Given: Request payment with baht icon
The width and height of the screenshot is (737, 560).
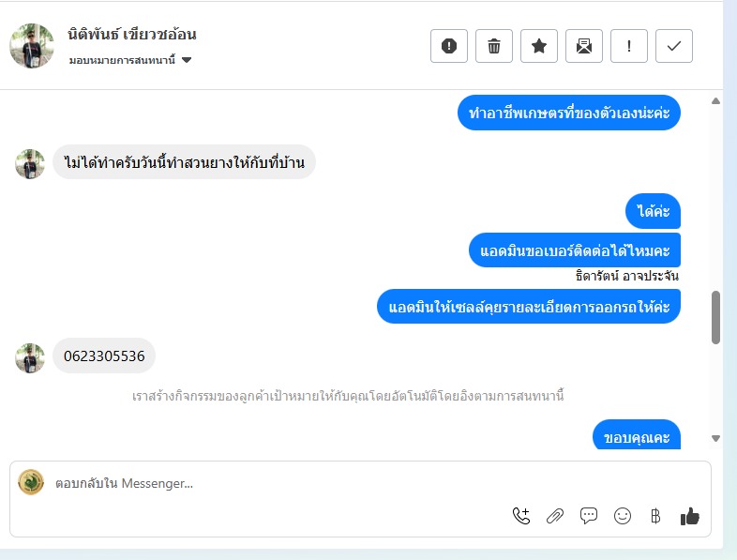Looking at the screenshot, I should point(655,516).
